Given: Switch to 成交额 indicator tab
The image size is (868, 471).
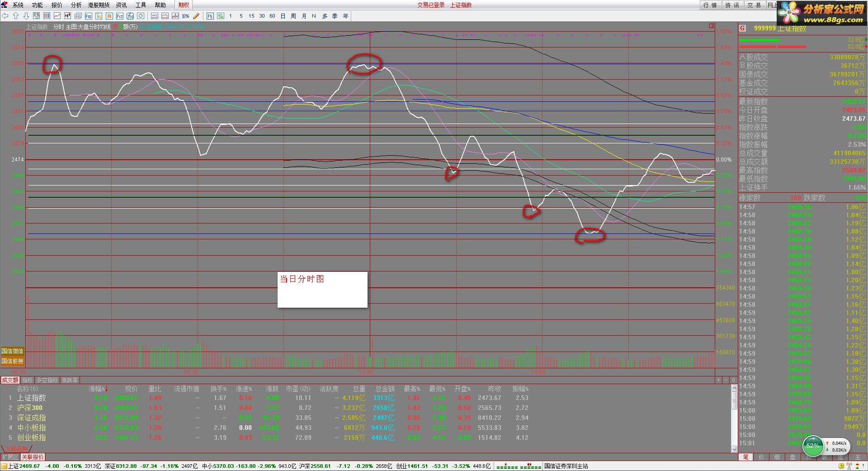Looking at the screenshot, I should pyautogui.click(x=10, y=380).
